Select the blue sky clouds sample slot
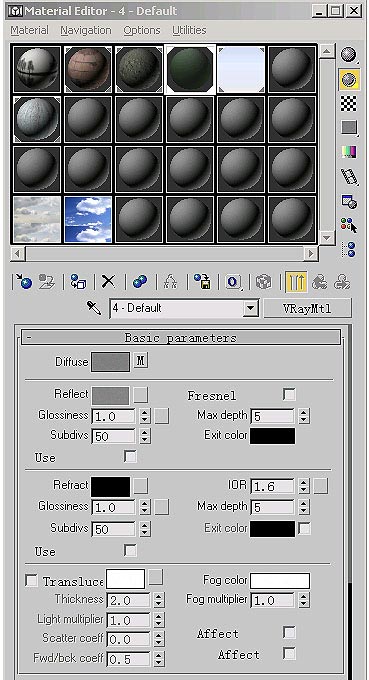 [x=88, y=219]
